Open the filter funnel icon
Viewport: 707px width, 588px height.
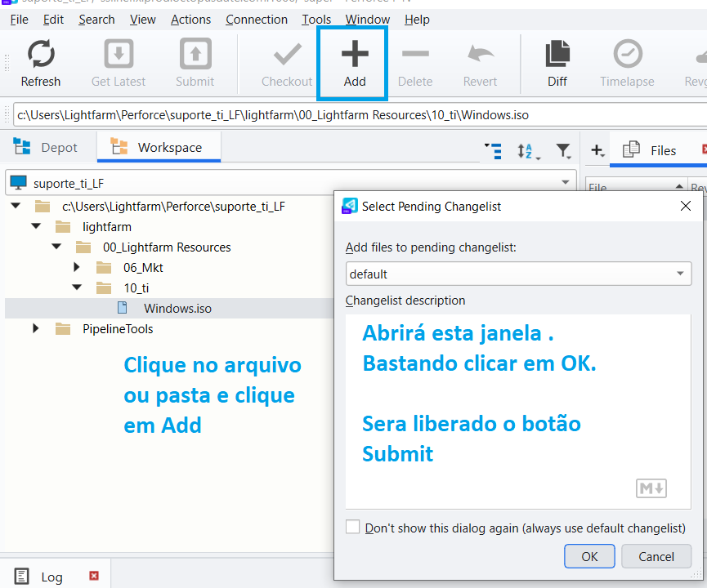564,151
